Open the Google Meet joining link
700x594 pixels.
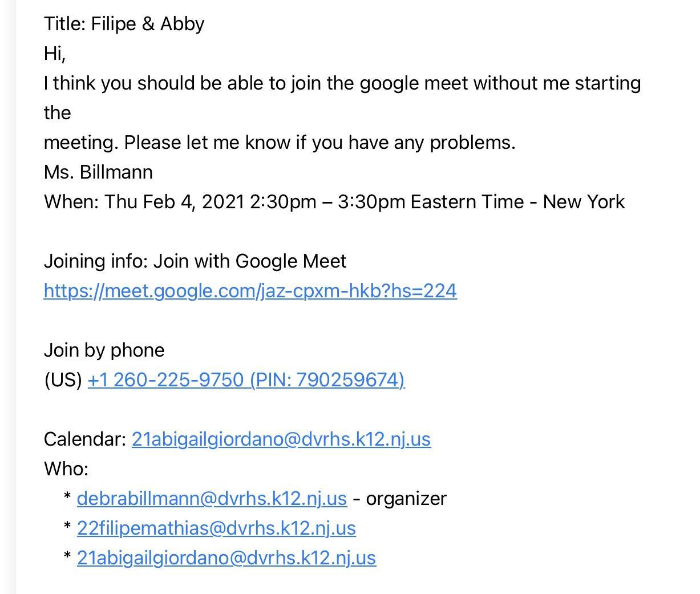[250, 291]
